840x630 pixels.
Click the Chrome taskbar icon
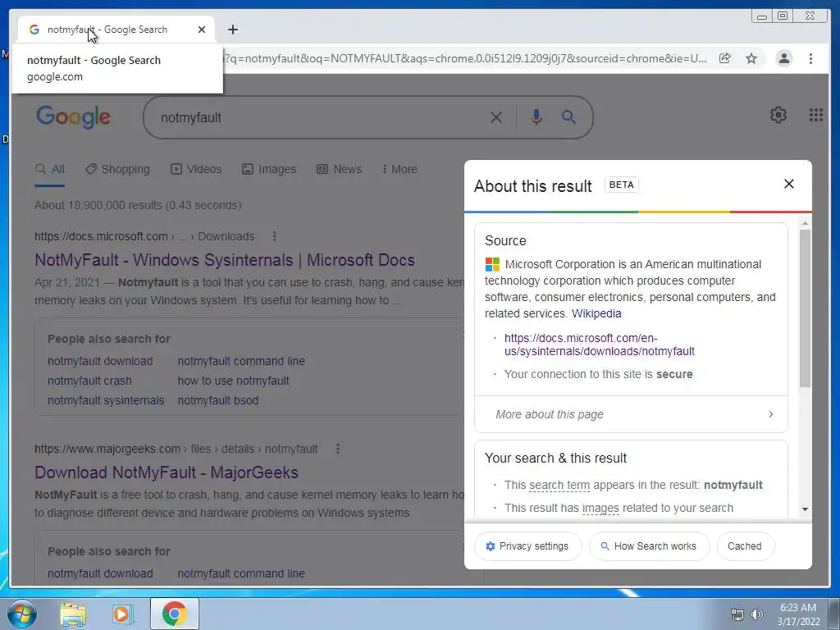174,614
